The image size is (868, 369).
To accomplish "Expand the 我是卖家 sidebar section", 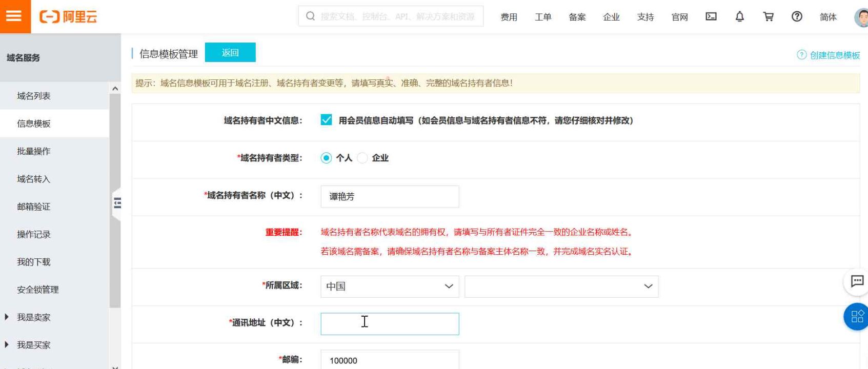I will coord(33,317).
